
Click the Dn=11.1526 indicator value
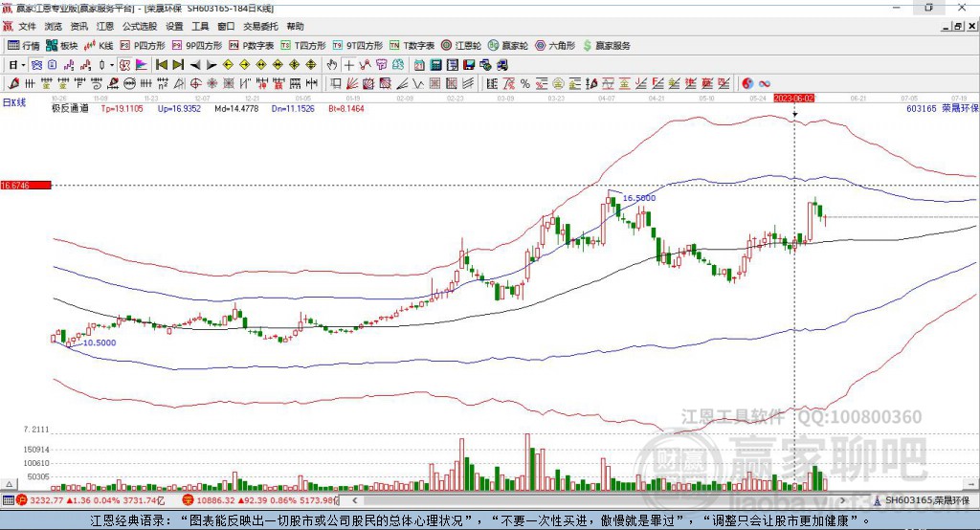293,109
